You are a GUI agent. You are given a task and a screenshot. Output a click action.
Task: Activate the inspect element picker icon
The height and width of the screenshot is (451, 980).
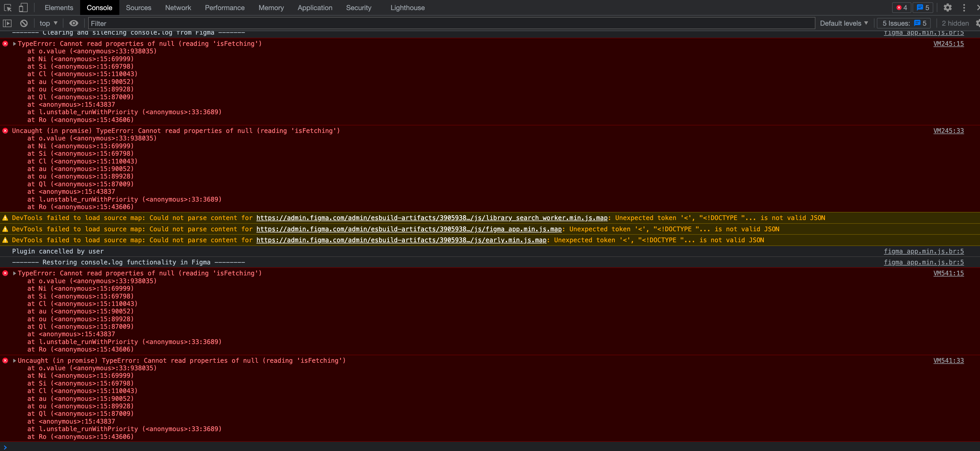click(x=7, y=7)
